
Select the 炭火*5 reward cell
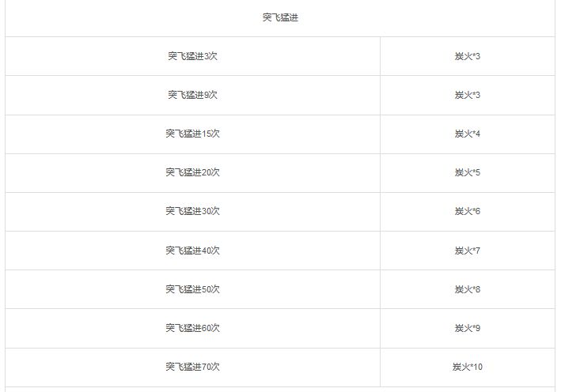(468, 172)
